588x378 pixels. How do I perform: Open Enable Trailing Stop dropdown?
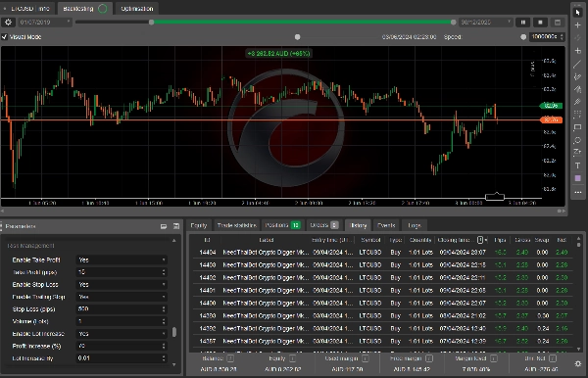122,297
